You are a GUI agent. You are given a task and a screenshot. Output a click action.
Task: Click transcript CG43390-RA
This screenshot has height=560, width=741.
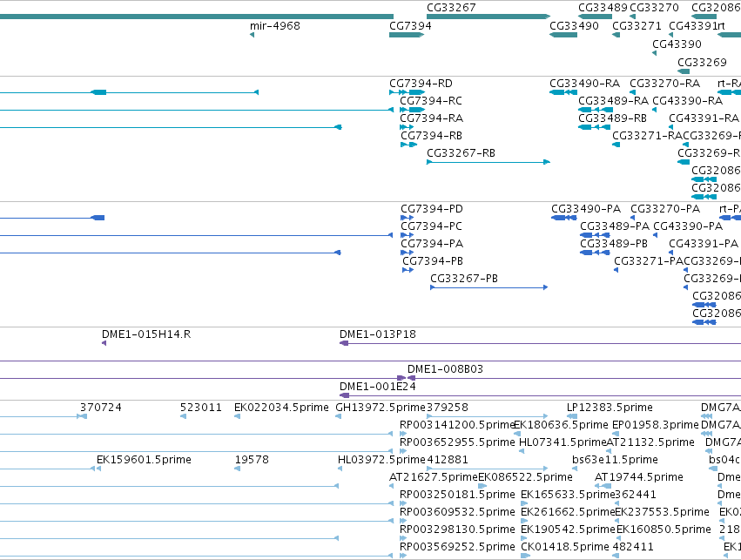pyautogui.click(x=688, y=101)
